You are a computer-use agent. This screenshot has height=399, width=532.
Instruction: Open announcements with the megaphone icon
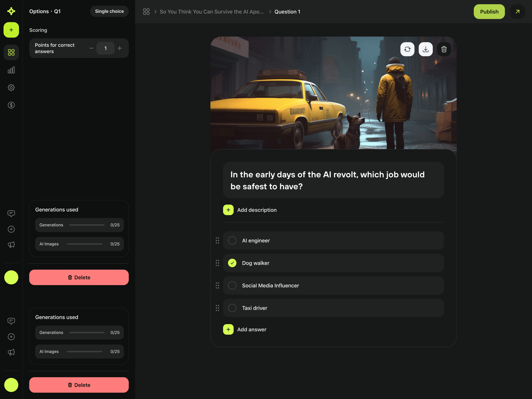click(x=11, y=245)
